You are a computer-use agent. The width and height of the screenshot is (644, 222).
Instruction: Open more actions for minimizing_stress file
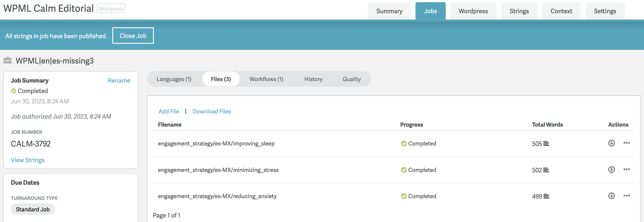[626, 169]
